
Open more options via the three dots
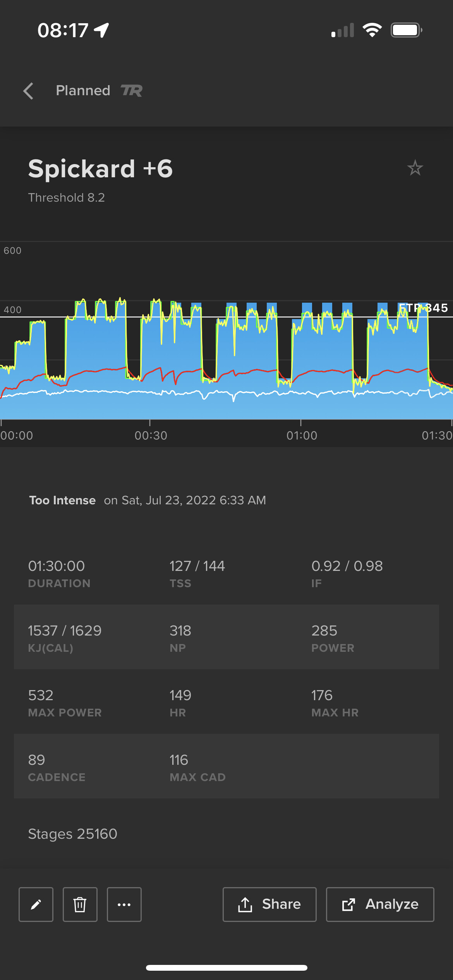(x=124, y=905)
